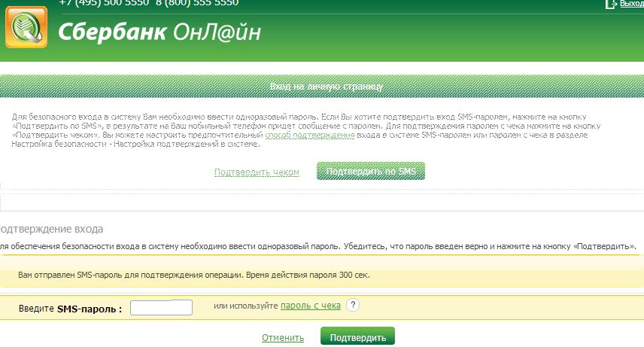Click the phone number +7 (495) 500 5550

[104, 3]
